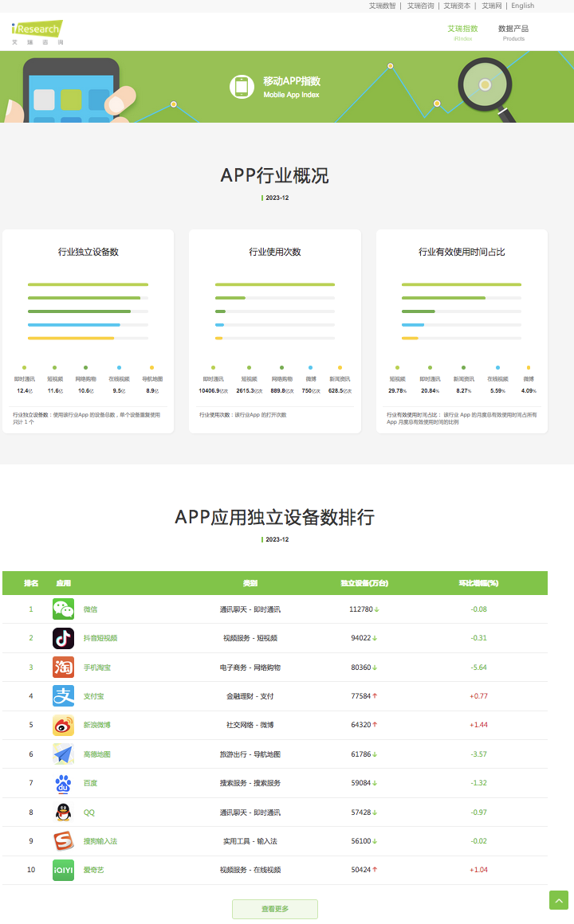
Task: Click 实用工具 - 输入法 category cell
Action: [250, 841]
